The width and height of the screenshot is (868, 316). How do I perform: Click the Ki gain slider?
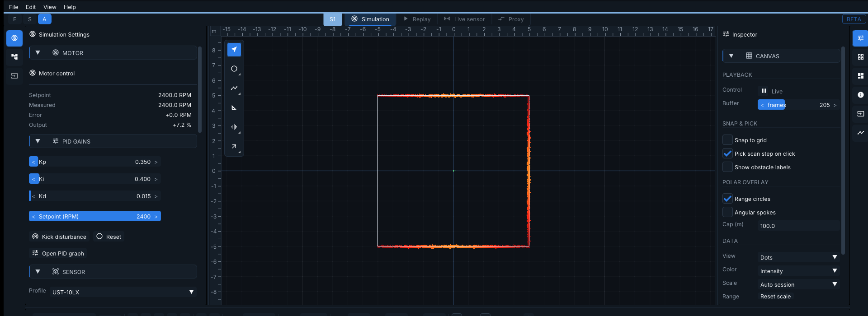(x=95, y=179)
